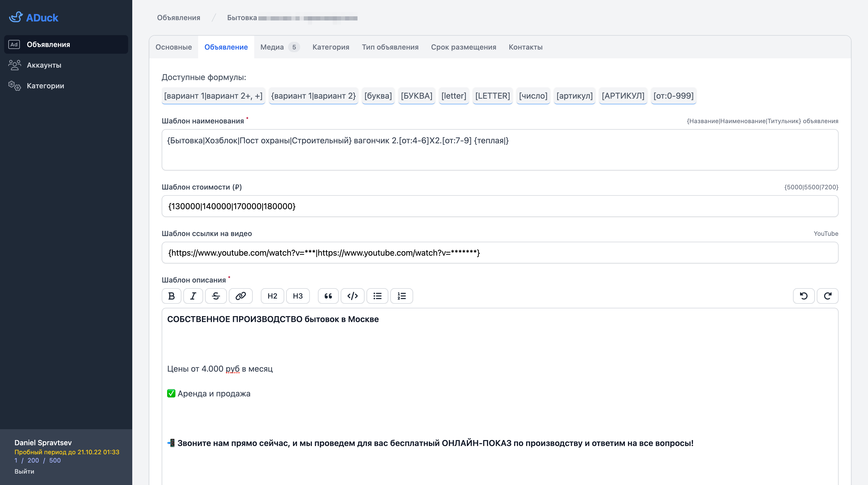The image size is (868, 485).
Task: Insert the [артикул] formula chip
Action: point(574,96)
